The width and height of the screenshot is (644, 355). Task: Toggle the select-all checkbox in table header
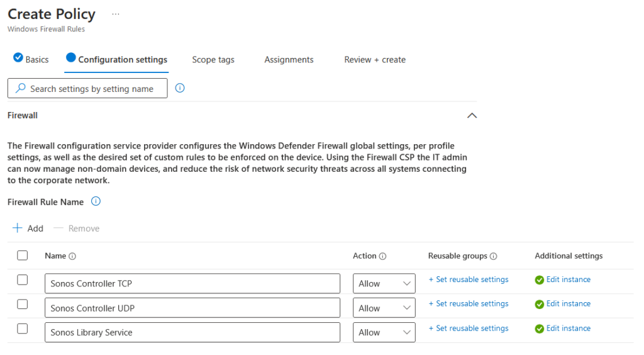[x=23, y=256]
